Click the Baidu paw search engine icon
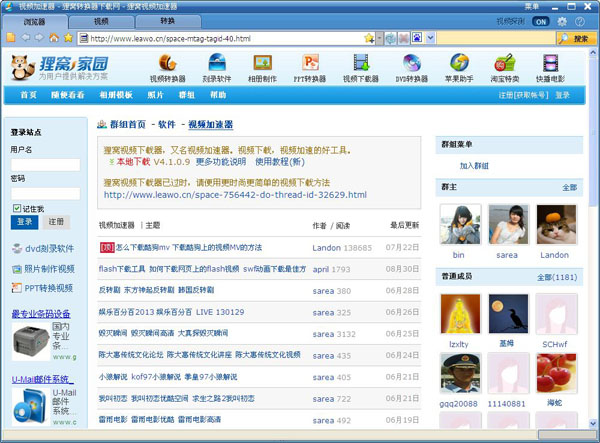This screenshot has width=600, height=443. point(417,38)
